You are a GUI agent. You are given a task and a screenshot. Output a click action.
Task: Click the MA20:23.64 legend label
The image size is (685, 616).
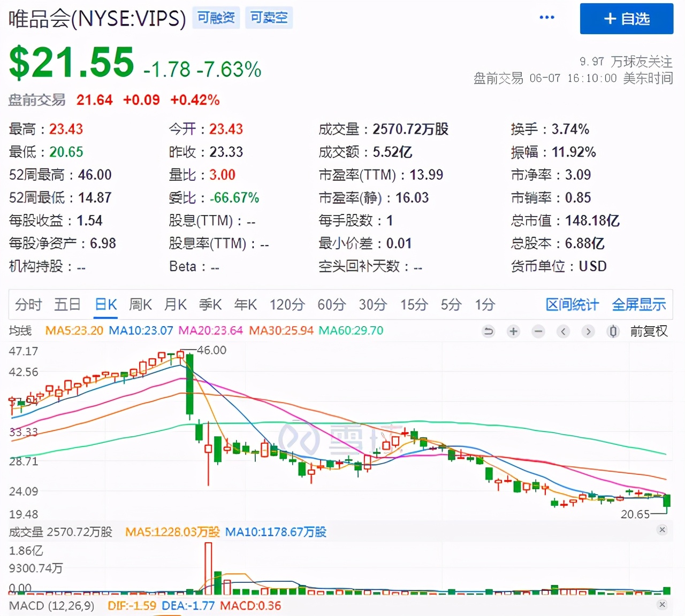[x=211, y=330]
